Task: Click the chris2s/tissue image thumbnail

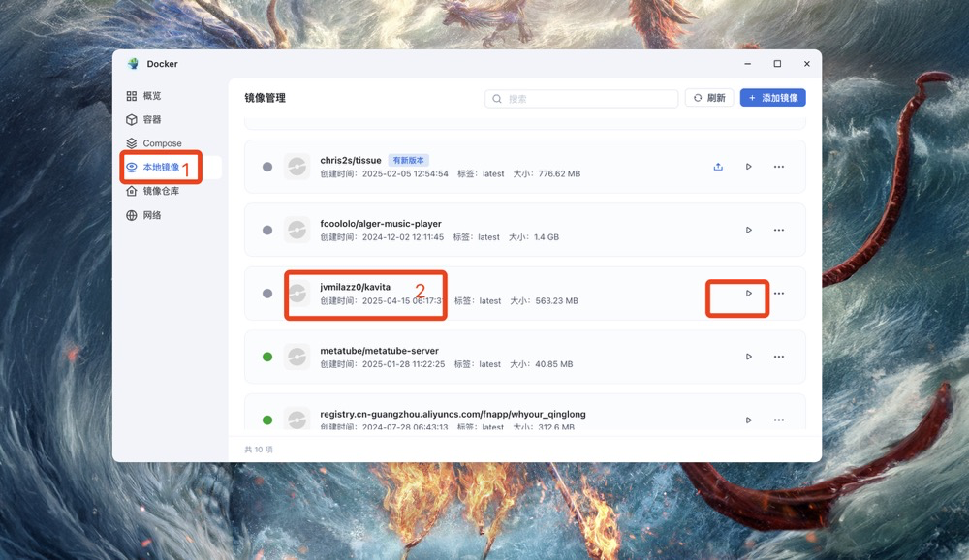Action: (297, 167)
